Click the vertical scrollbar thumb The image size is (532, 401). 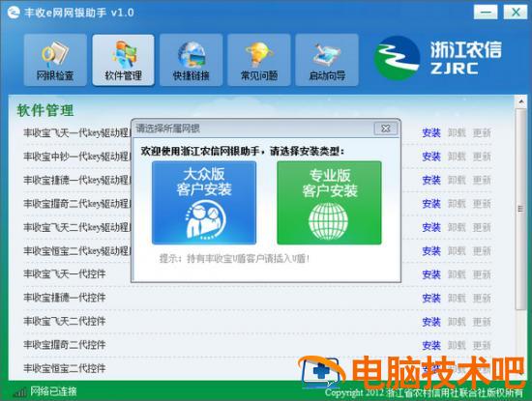click(520, 209)
